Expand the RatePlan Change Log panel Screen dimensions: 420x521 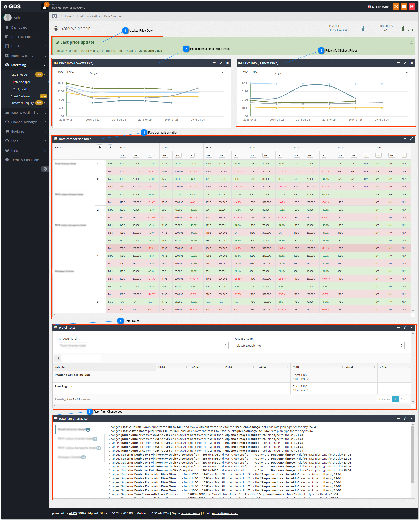405,418
